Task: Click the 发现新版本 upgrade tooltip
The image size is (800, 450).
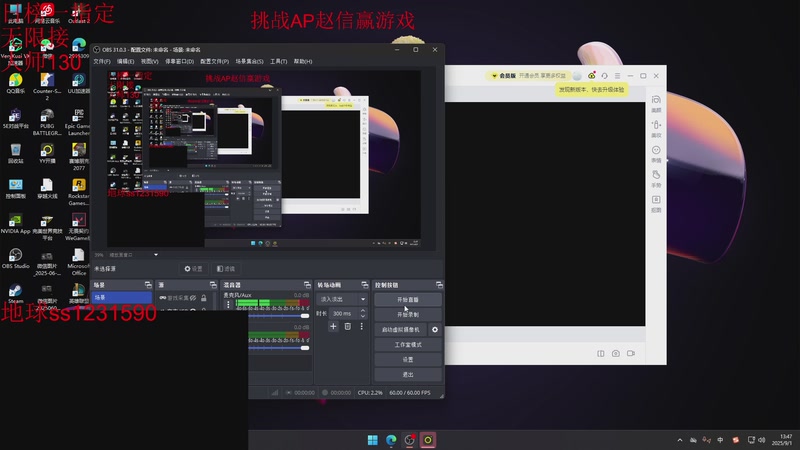Action: [x=591, y=89]
